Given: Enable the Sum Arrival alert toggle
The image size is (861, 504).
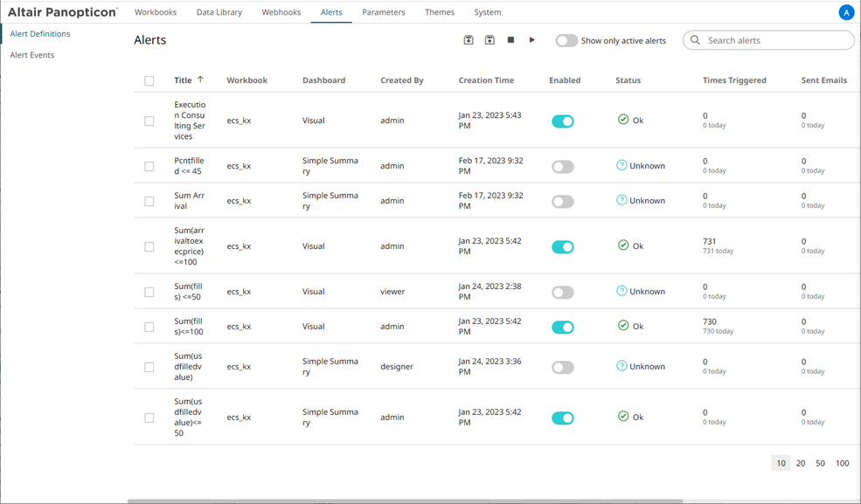Looking at the screenshot, I should pos(563,202).
